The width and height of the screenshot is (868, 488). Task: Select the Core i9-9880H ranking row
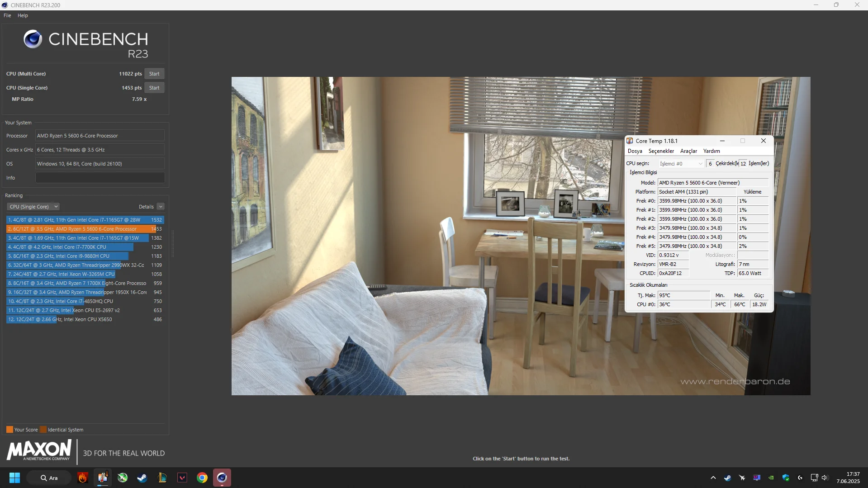point(85,256)
